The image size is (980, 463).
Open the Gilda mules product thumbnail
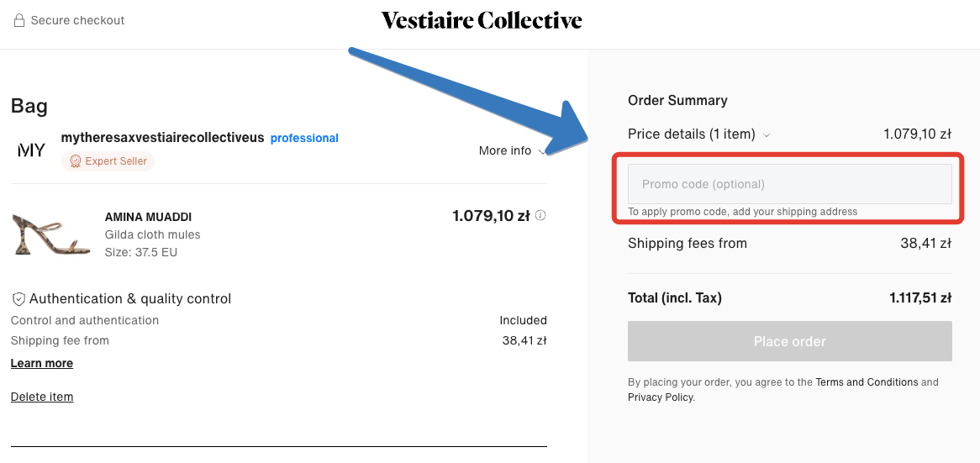pos(51,234)
